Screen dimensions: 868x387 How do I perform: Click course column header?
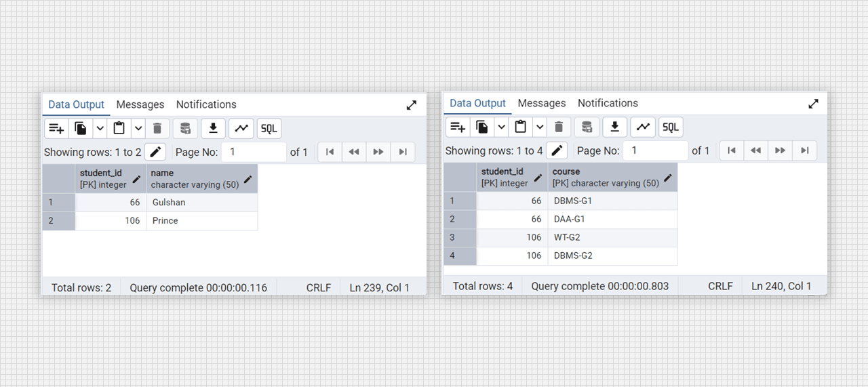point(612,178)
